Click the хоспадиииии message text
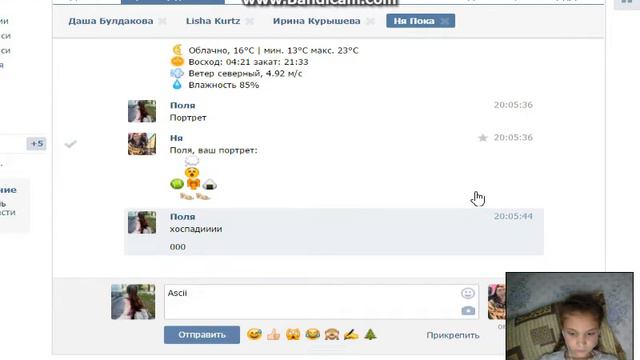 pos(196,229)
